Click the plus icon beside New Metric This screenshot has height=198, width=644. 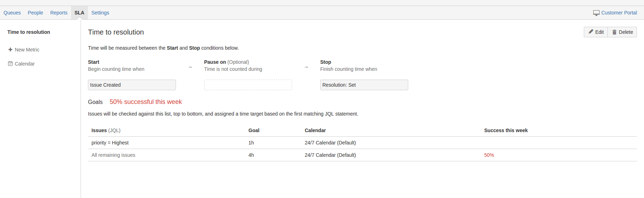[10, 50]
